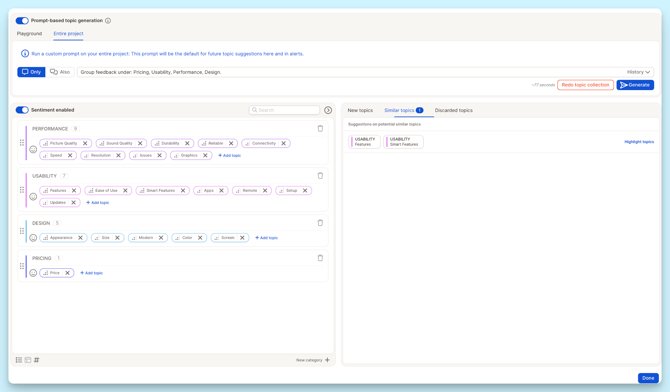Image resolution: width=670 pixels, height=392 pixels.
Task: Switch to list view icon
Action: [x=19, y=360]
